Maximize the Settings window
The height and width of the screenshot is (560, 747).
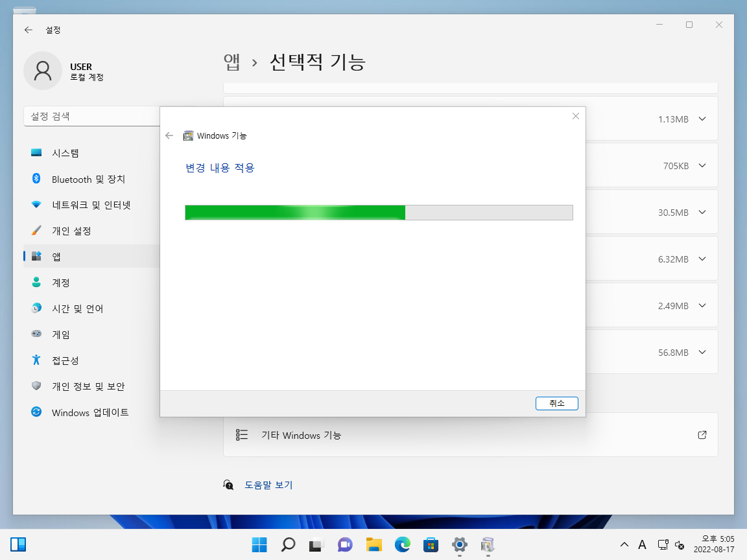[x=689, y=24]
